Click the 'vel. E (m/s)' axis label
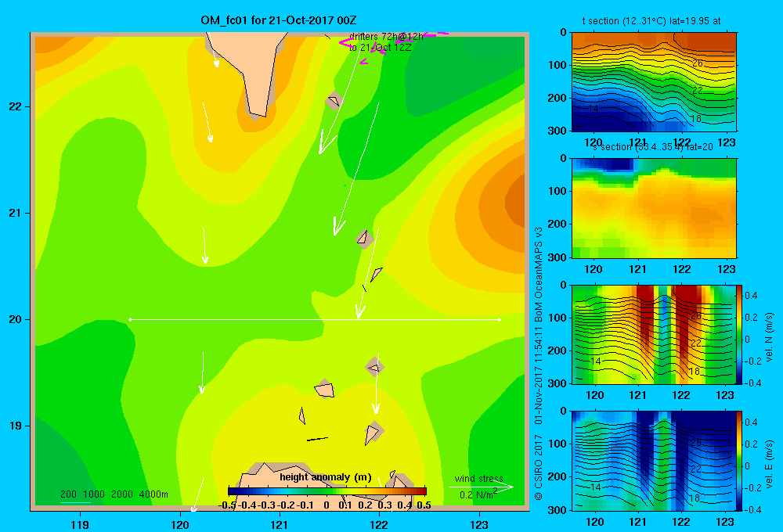The image size is (783, 532). pyautogui.click(x=769, y=463)
